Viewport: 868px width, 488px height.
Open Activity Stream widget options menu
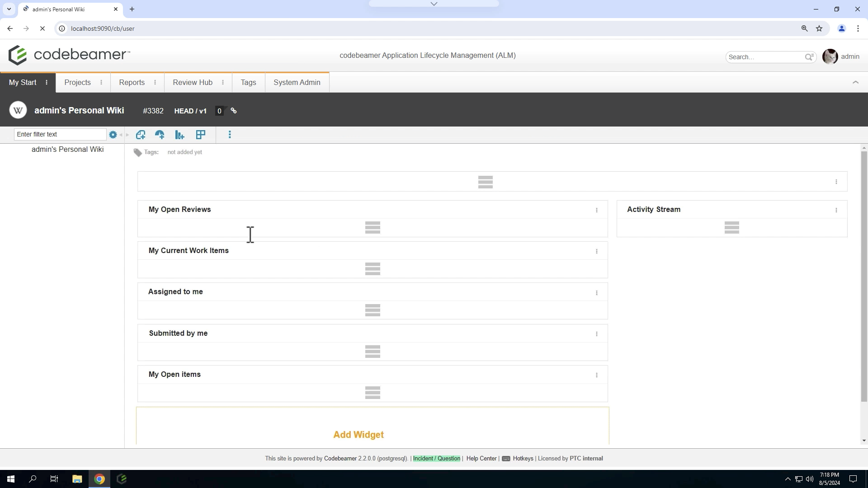[836, 210]
